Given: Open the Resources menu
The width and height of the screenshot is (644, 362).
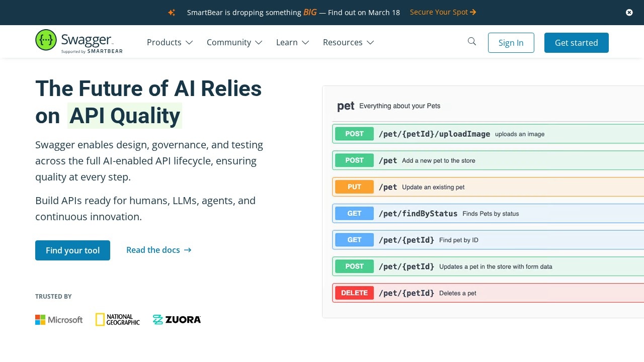Looking at the screenshot, I should 348,43.
